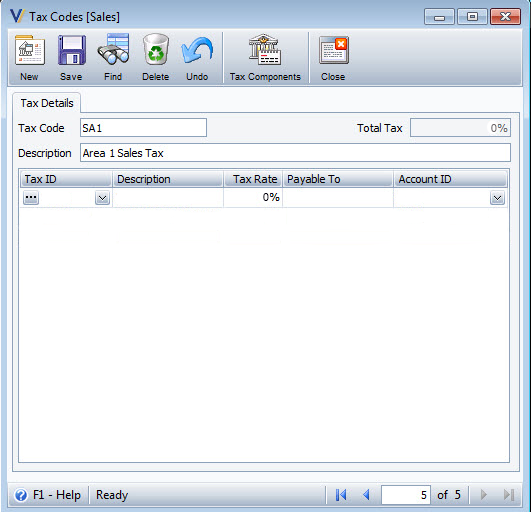The image size is (531, 512).
Task: Go to the previous record
Action: click(x=366, y=495)
